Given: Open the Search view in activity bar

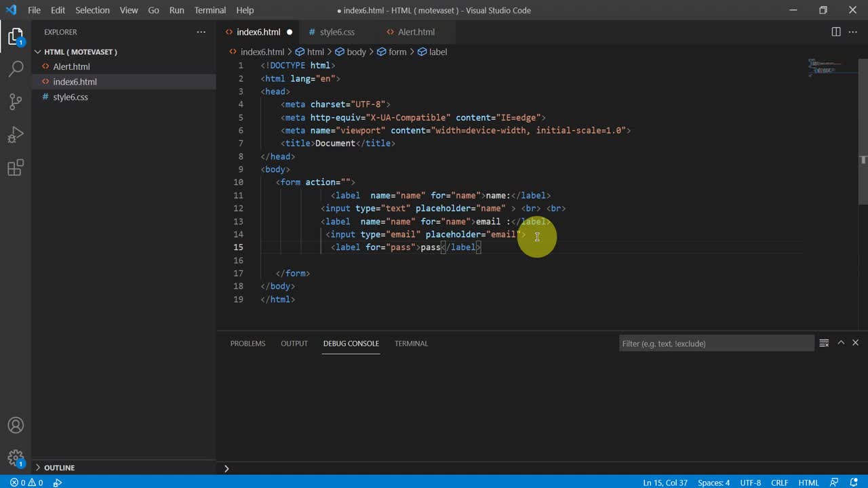Looking at the screenshot, I should 16,68.
